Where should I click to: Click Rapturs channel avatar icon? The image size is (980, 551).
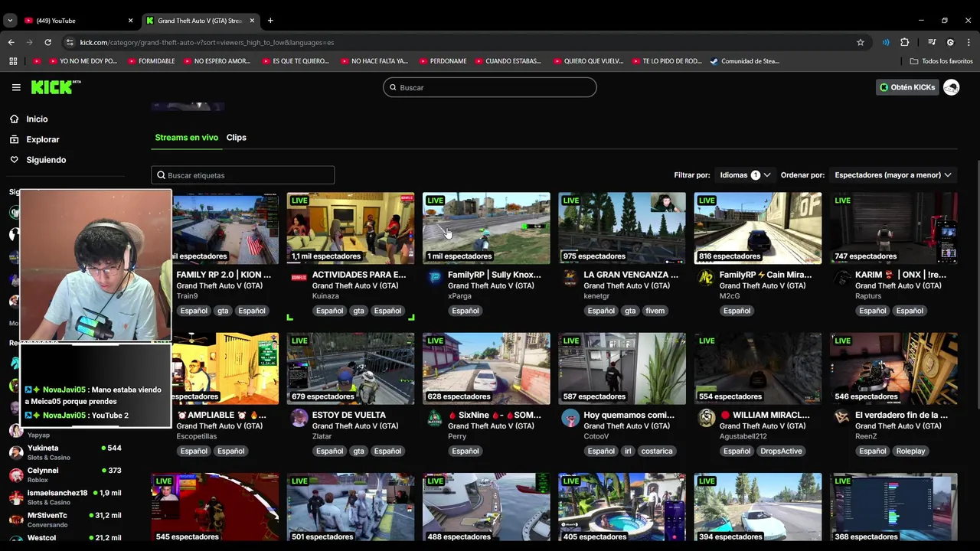pos(841,278)
